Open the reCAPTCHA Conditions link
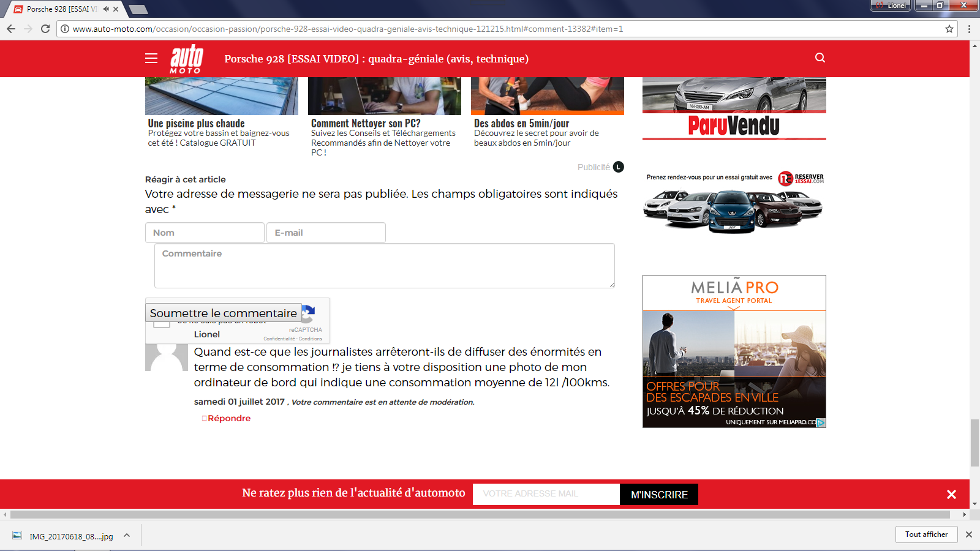 (x=311, y=339)
